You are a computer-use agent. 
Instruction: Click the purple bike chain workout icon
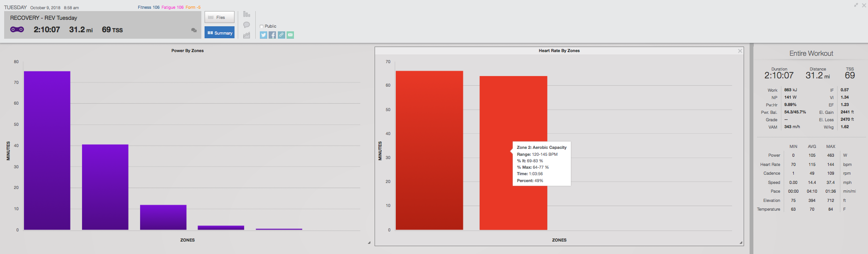(x=17, y=30)
